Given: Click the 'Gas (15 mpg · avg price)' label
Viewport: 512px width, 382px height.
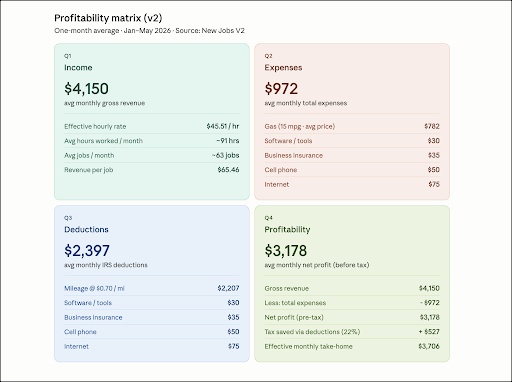Looking at the screenshot, I should [x=300, y=126].
